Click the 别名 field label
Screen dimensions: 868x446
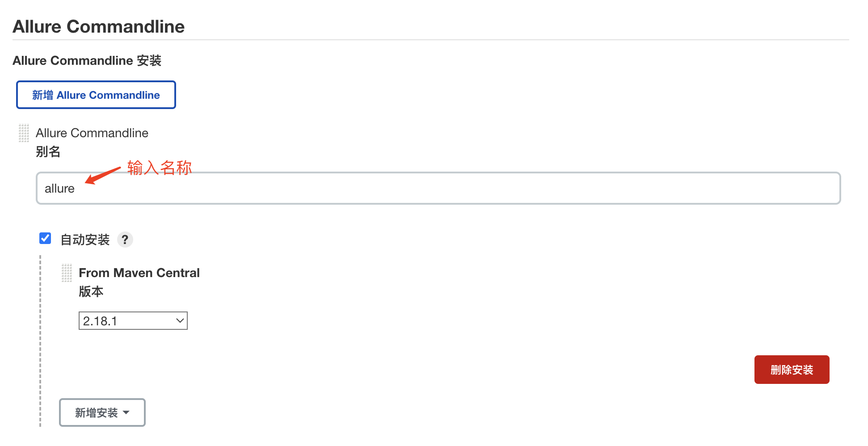coord(48,152)
